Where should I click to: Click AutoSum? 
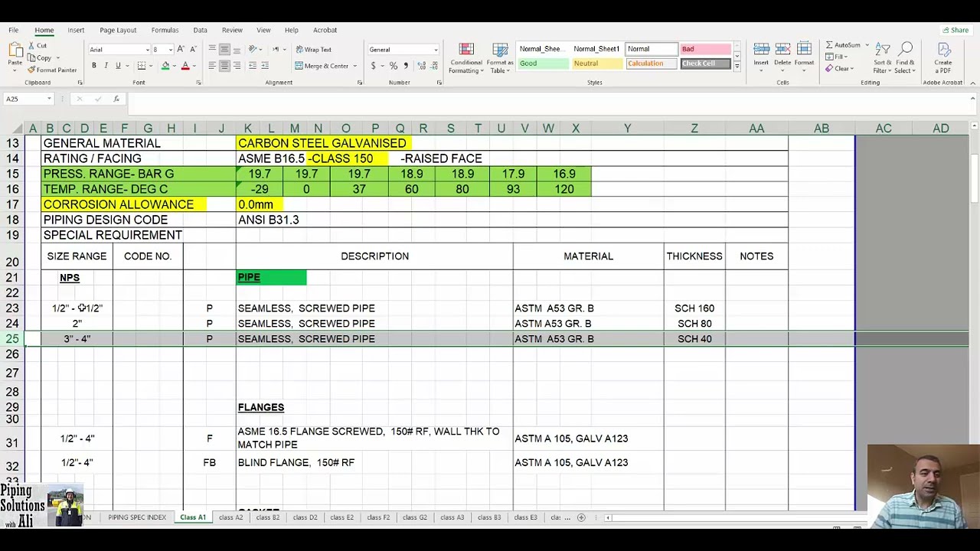pos(844,45)
